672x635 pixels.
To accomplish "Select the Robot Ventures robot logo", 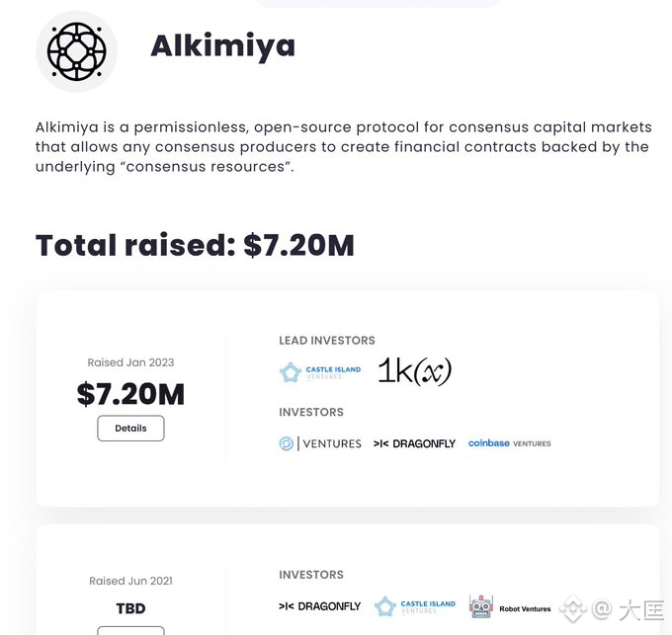I will [481, 606].
